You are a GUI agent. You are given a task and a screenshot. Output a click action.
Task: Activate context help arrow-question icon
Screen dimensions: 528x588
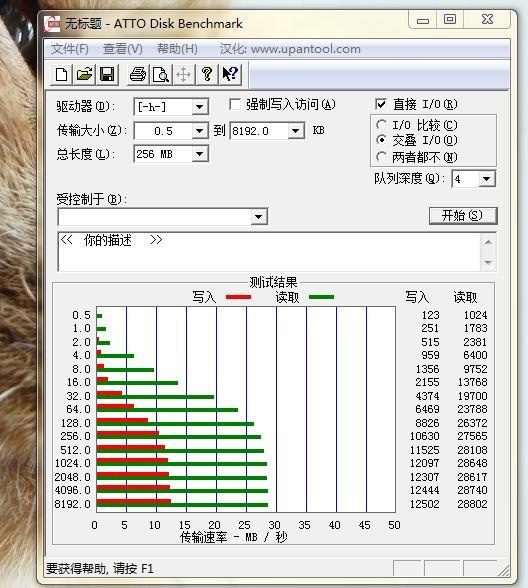[x=230, y=74]
